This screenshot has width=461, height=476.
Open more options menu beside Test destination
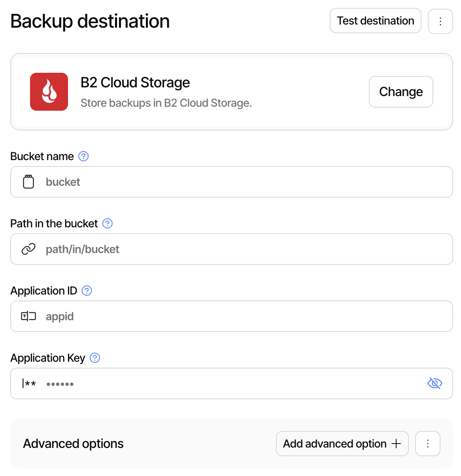(440, 21)
